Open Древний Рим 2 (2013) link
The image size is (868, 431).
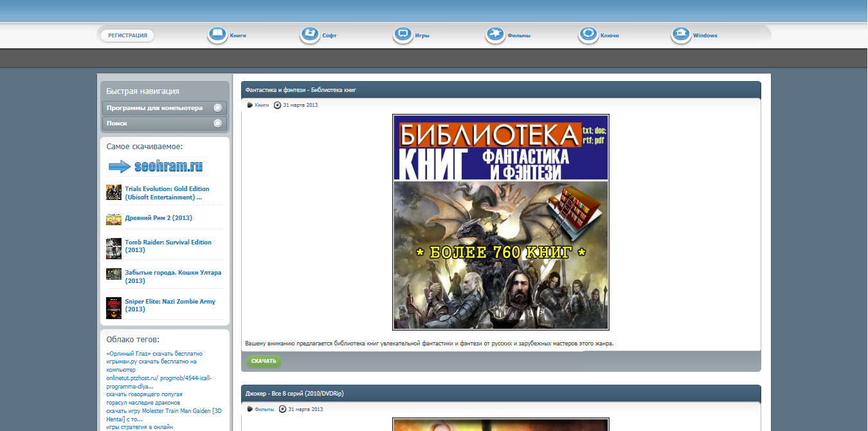point(158,218)
